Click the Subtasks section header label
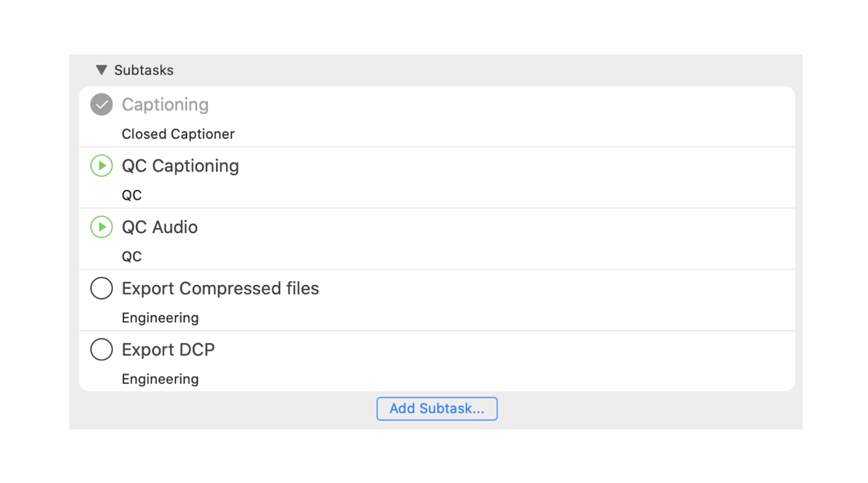 click(x=144, y=71)
